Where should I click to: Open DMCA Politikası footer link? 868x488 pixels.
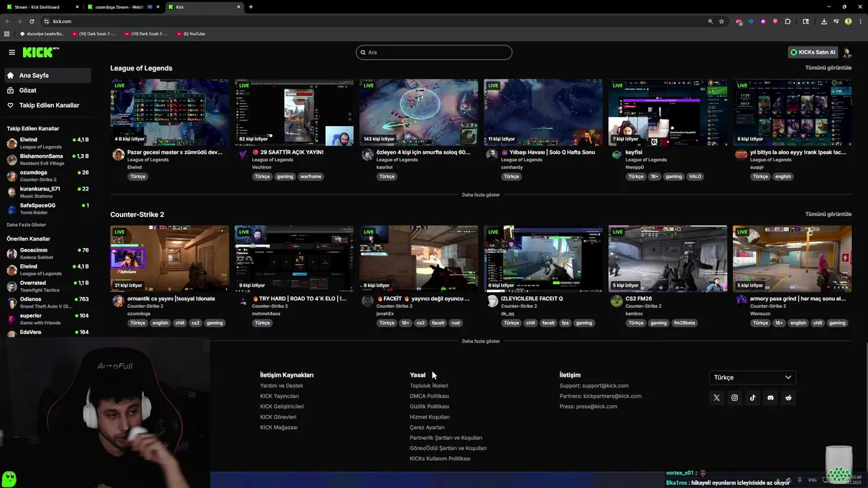click(x=429, y=396)
